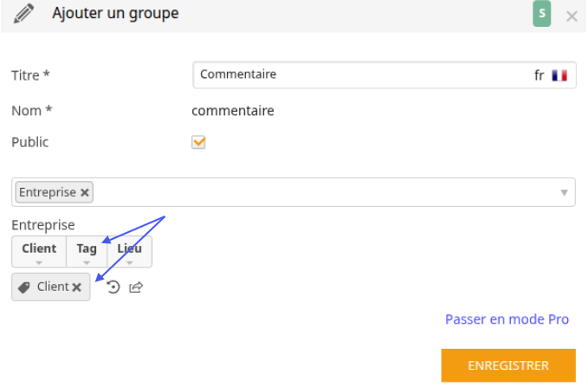Click the pencil edit icon in header
The width and height of the screenshot is (588, 387).
(x=23, y=14)
